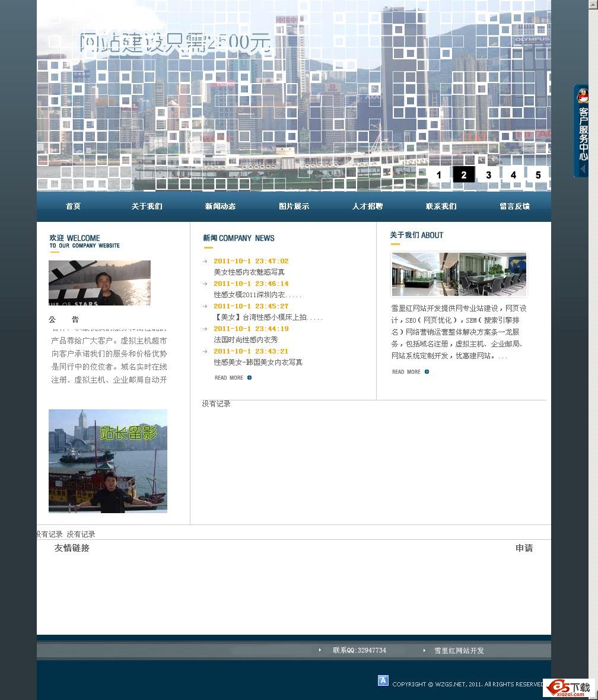Screen dimensions: 598x700
Task: Click READ MORE under Company News
Action: [x=228, y=378]
